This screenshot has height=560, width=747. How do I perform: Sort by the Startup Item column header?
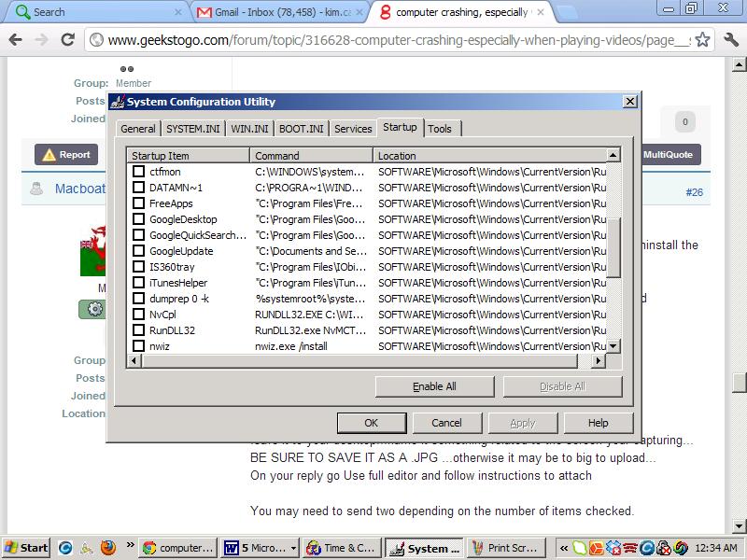(x=189, y=156)
